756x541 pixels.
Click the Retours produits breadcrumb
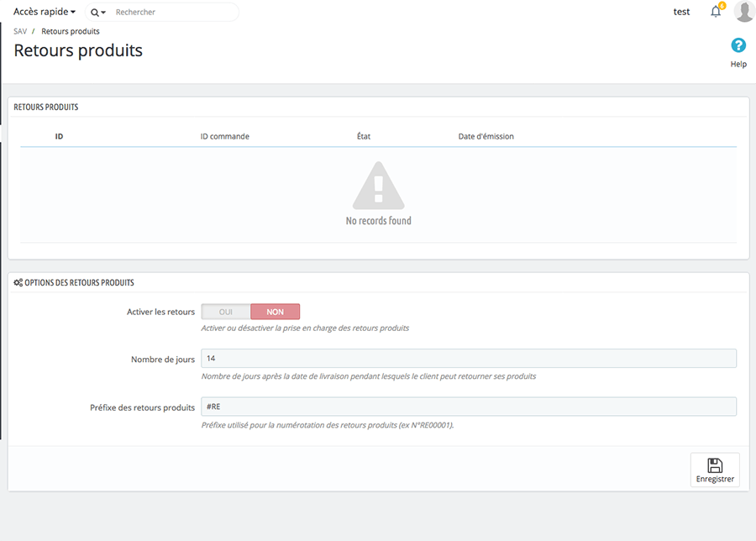coord(71,31)
